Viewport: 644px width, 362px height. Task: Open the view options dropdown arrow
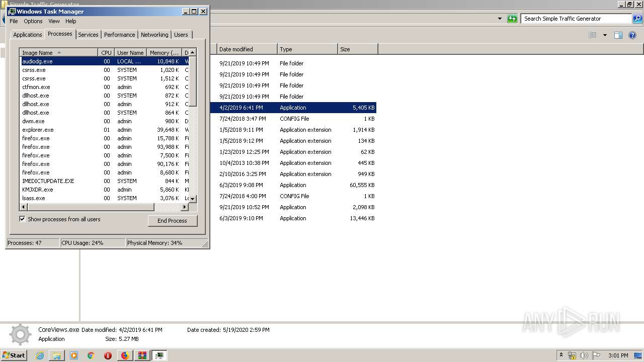pos(605,35)
